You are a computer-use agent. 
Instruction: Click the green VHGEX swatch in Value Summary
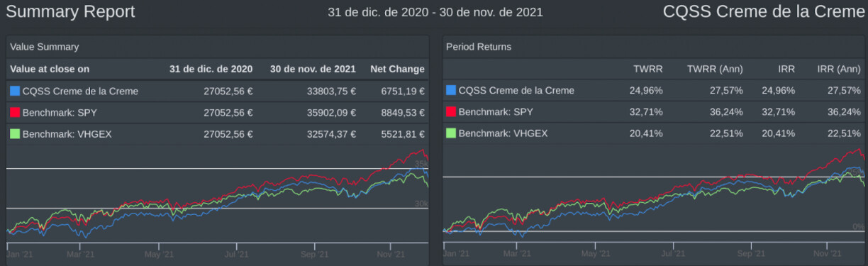pos(15,133)
